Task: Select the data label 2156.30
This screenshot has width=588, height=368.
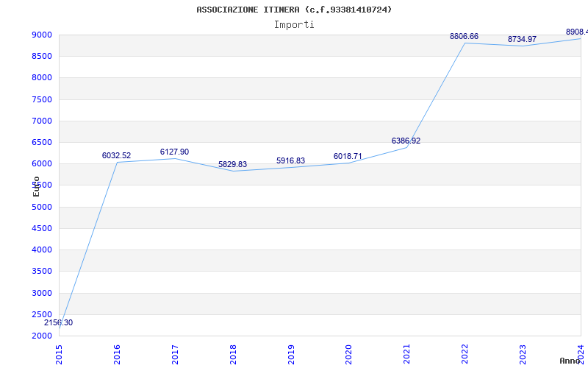Action: pos(59,322)
